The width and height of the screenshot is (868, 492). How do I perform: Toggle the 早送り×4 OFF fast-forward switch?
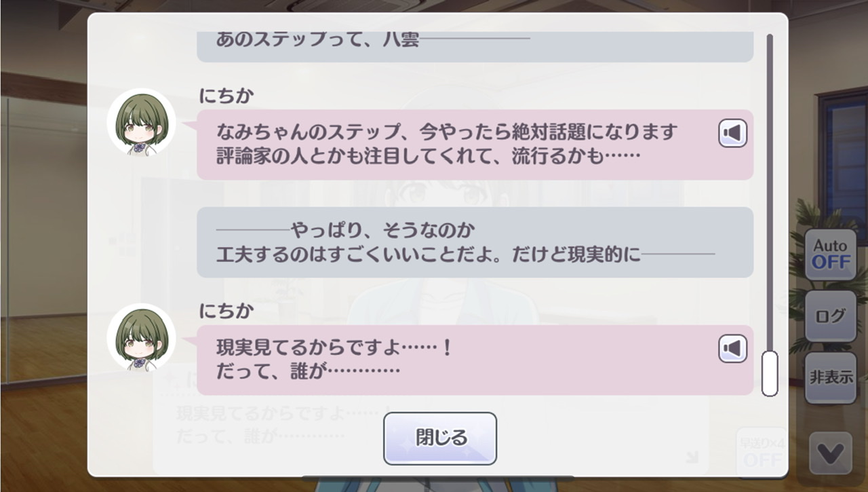tap(762, 452)
